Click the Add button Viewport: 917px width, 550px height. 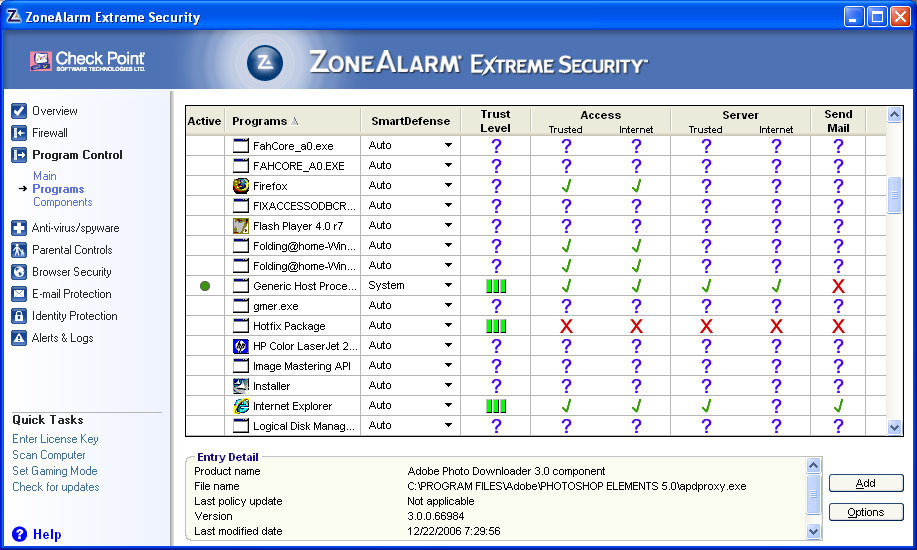(x=866, y=483)
